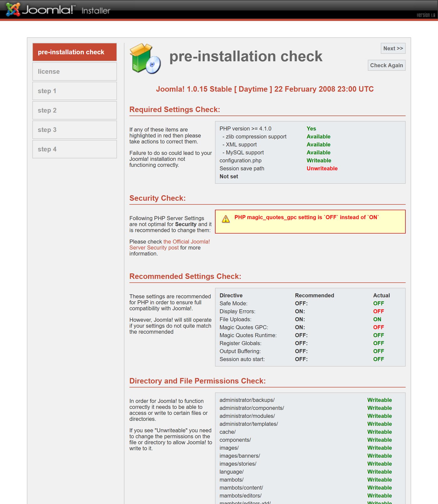
Task: Click the 'Session auto start:' directive label
Action: pos(242,359)
